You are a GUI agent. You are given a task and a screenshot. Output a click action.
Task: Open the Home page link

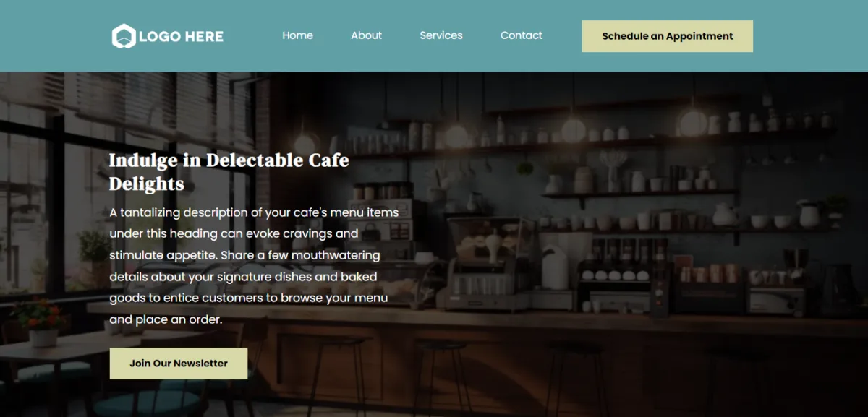297,35
